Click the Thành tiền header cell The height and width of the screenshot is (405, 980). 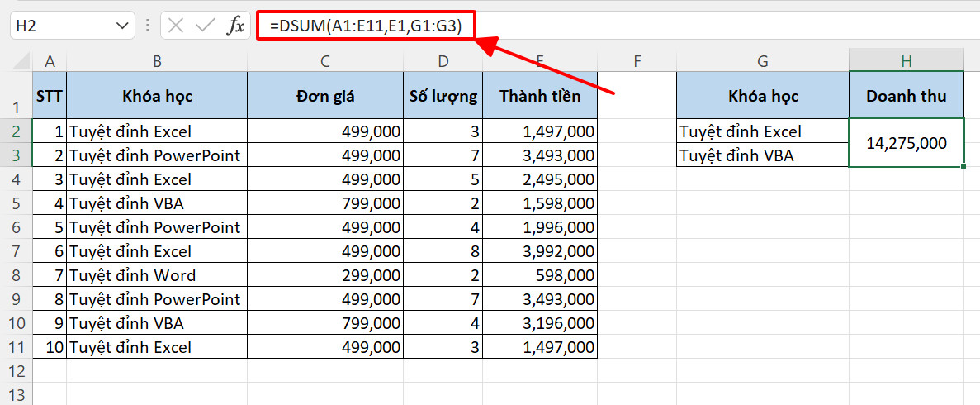[540, 95]
